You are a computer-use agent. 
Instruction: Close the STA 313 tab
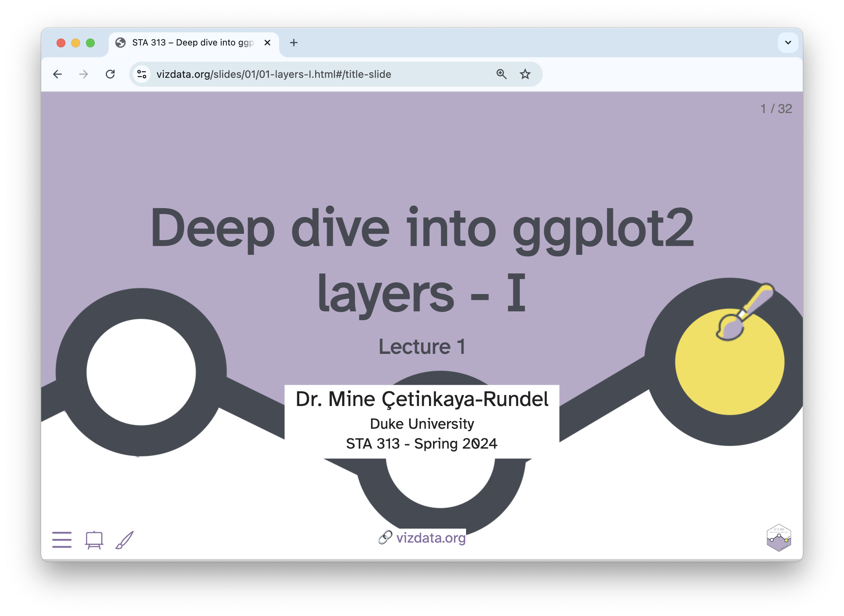pos(267,43)
